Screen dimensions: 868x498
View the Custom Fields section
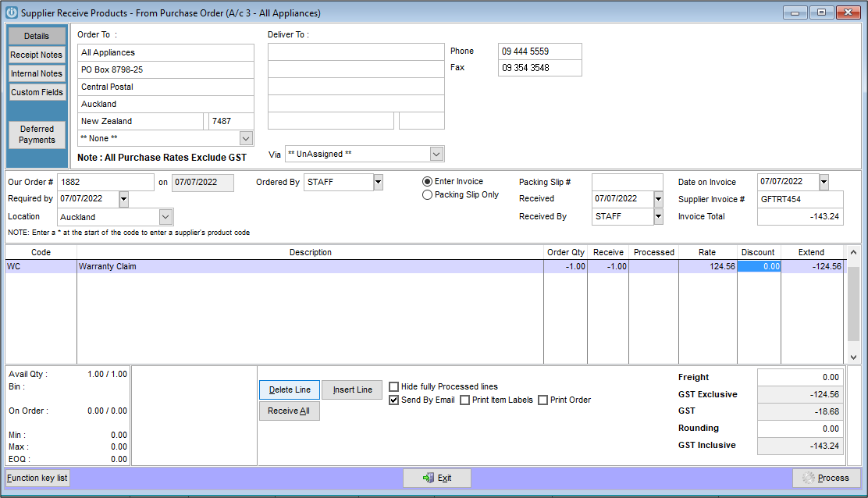point(37,92)
